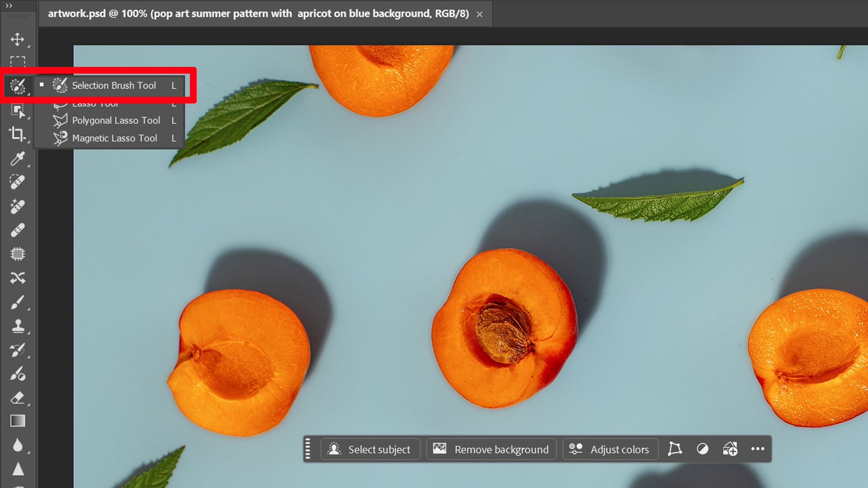The width and height of the screenshot is (868, 488).
Task: Click the Select subject button
Action: 370,449
